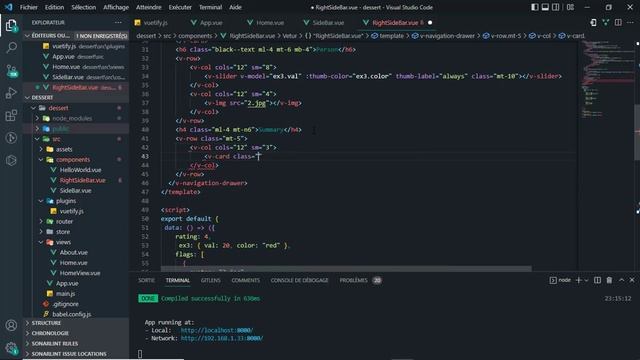
Task: Collapse the views folder
Action: 76,242
